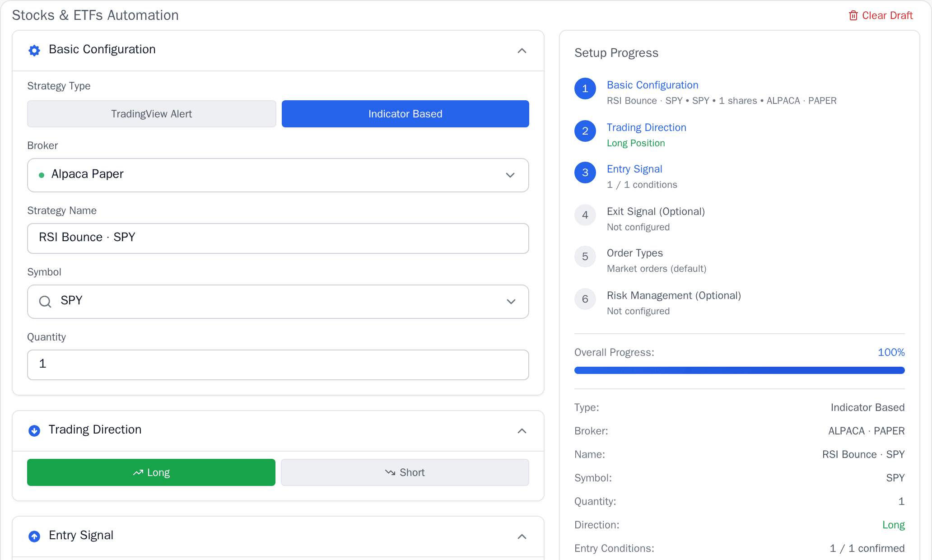Collapse the Trading Direction section
The width and height of the screenshot is (932, 560).
point(522,431)
